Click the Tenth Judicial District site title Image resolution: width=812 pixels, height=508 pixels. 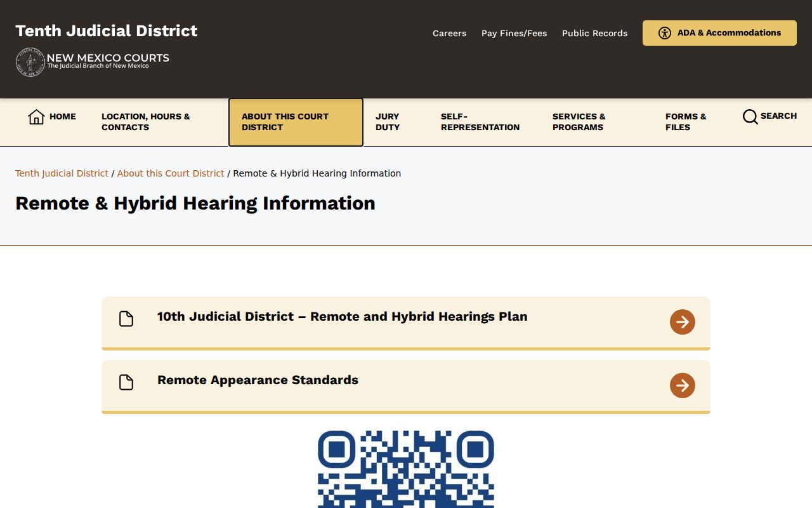point(107,31)
